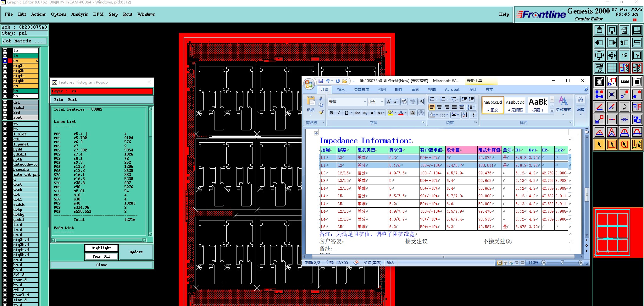
Task: Open the Quick Access Toolbar customize dropdown
Action: (354, 81)
